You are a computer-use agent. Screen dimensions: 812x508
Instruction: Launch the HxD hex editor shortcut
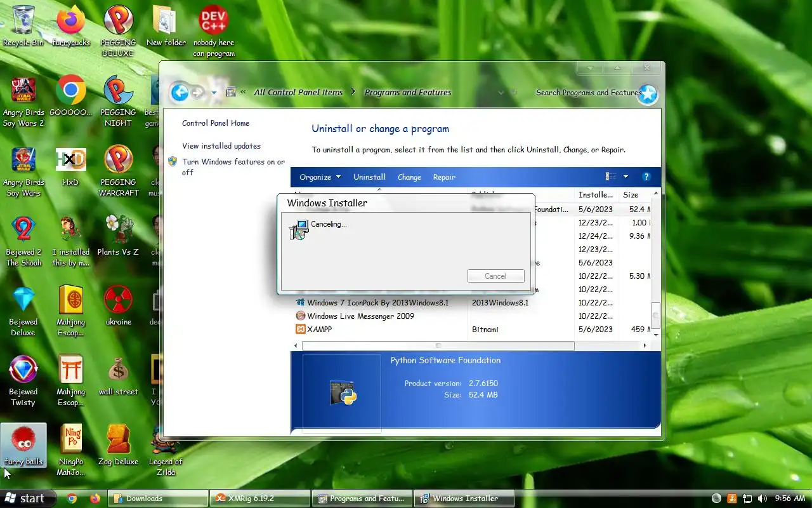coord(70,166)
